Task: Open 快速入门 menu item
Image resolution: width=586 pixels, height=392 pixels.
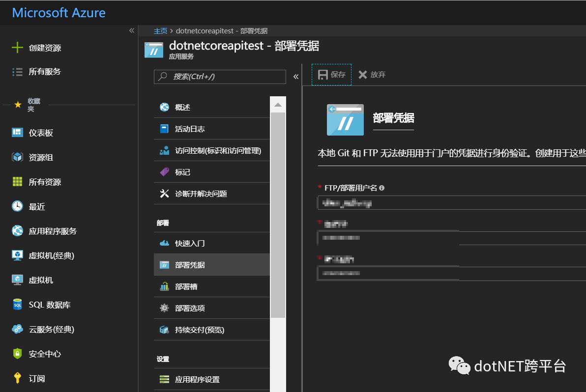Action: coord(211,243)
